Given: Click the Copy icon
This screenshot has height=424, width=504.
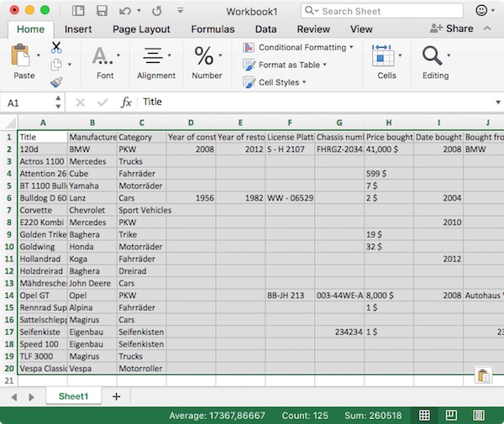Looking at the screenshot, I should click(x=56, y=65).
